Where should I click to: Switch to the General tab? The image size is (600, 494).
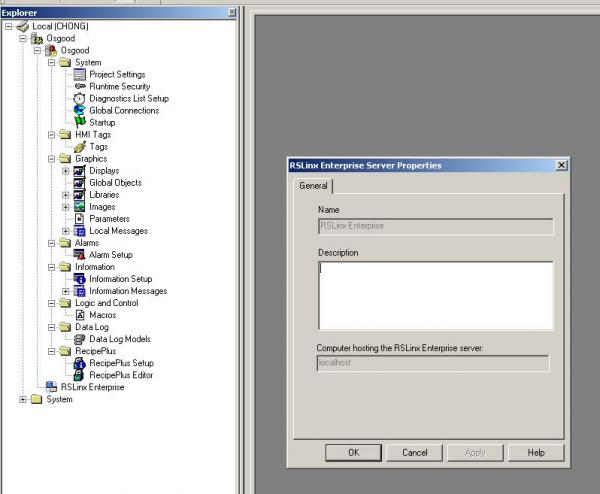(x=313, y=186)
